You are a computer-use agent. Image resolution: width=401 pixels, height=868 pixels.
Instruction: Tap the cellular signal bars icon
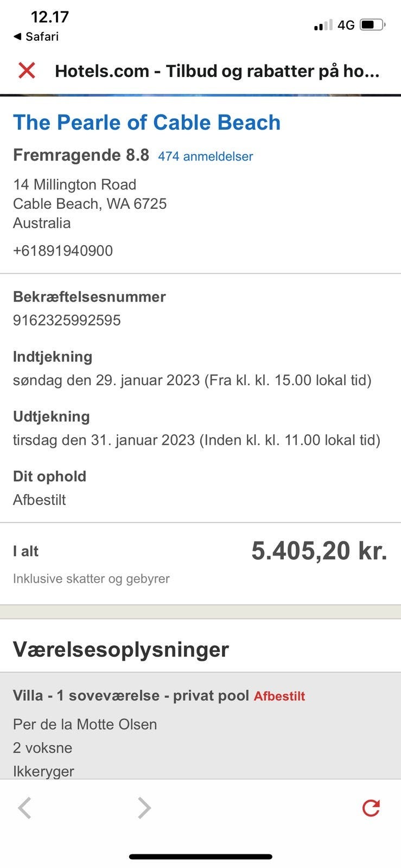tap(323, 25)
